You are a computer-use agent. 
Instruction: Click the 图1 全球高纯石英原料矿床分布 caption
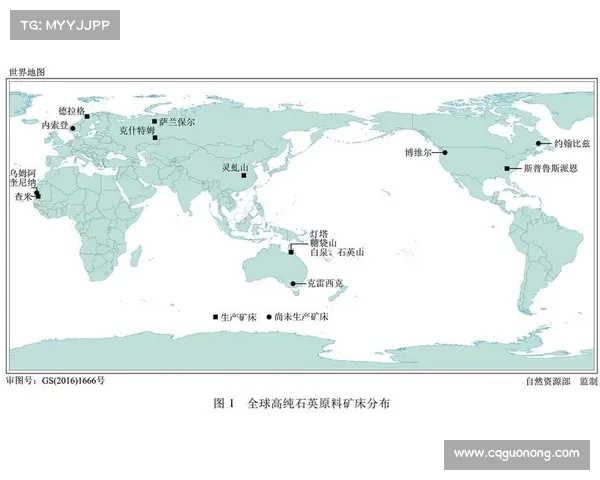pyautogui.click(x=303, y=403)
